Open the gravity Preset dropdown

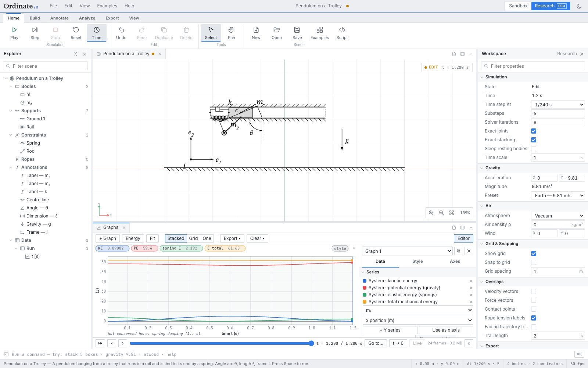558,195
